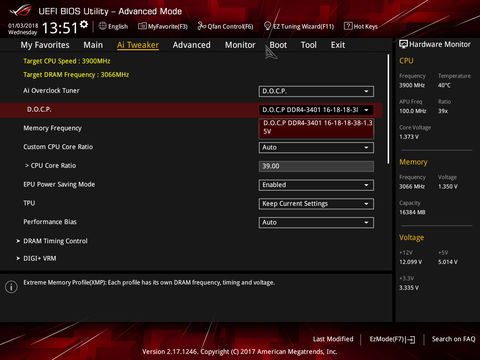Click the info icon in the help panel
Image resolution: width=480 pixels, height=360 pixels.
point(11,287)
